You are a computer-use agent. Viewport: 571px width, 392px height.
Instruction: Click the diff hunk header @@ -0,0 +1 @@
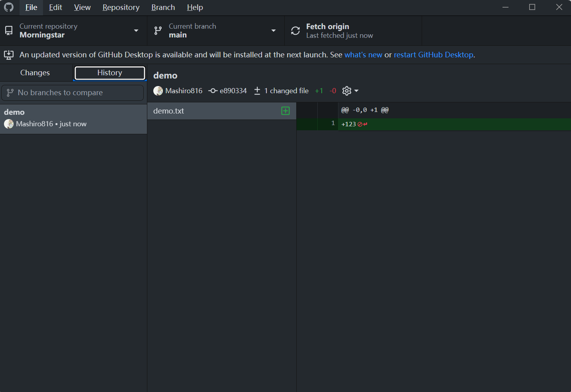[x=365, y=110]
